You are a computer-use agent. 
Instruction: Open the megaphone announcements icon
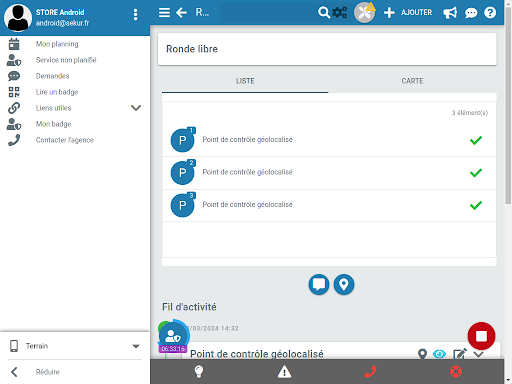coord(450,13)
